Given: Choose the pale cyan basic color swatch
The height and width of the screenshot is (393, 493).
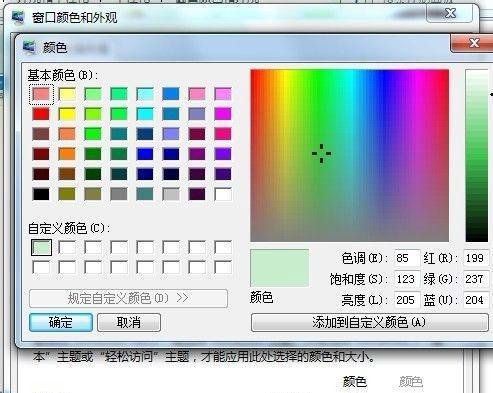Looking at the screenshot, I should pos(145,94).
